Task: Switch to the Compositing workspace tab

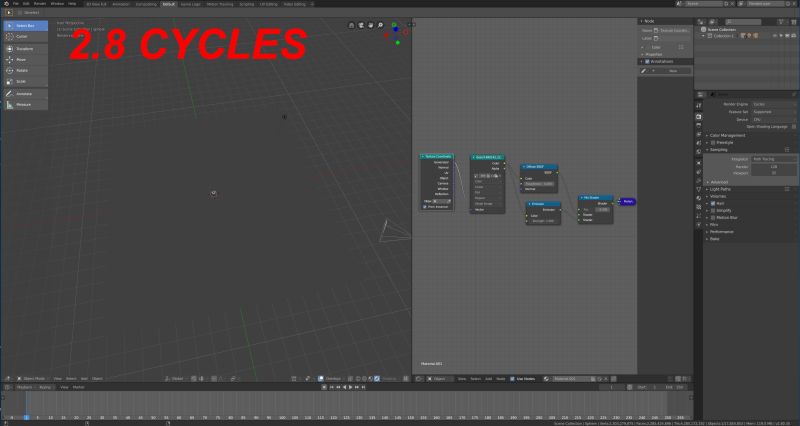Action: [146, 4]
